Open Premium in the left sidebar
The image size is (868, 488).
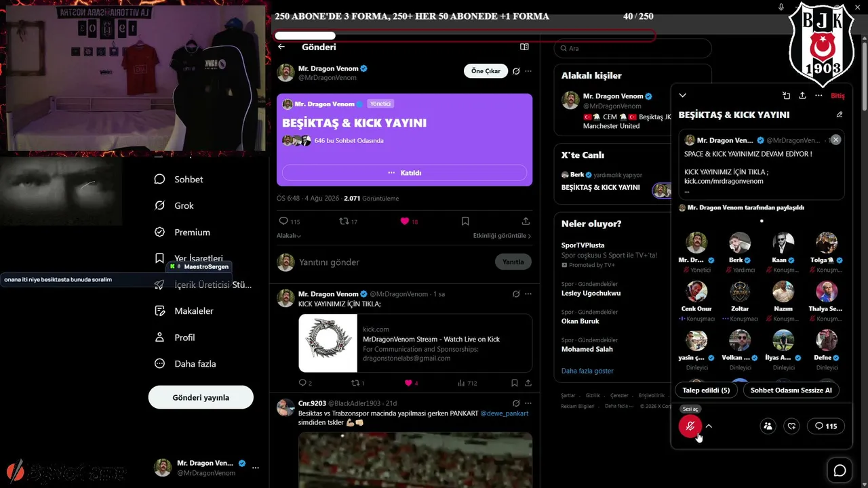182,232
